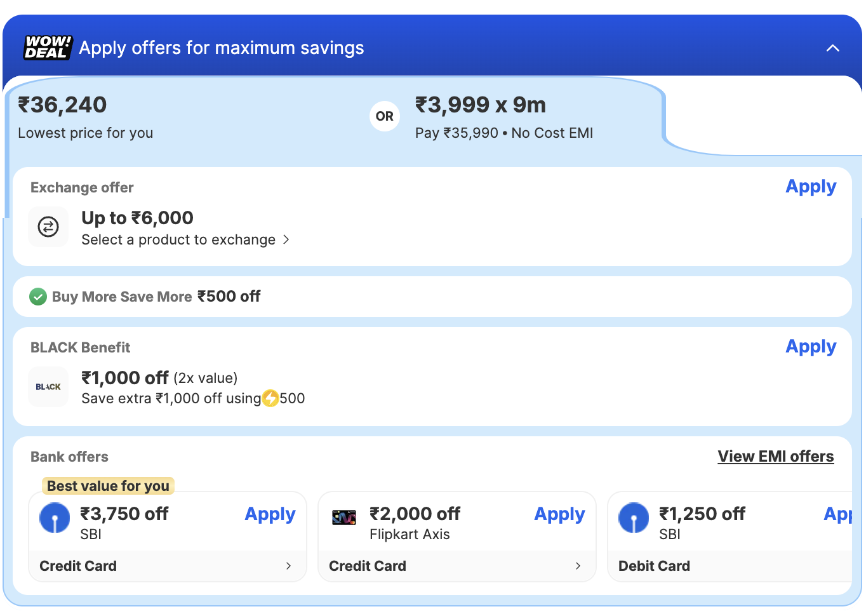This screenshot has height=616, width=866.
Task: Apply the ₹3,750 off SBI offer
Action: point(270,514)
